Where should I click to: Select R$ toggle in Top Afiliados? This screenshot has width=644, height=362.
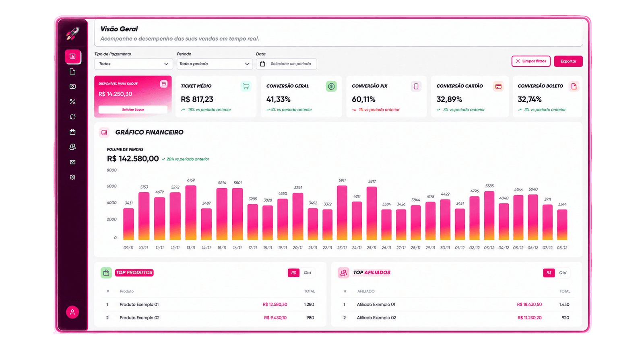point(549,273)
